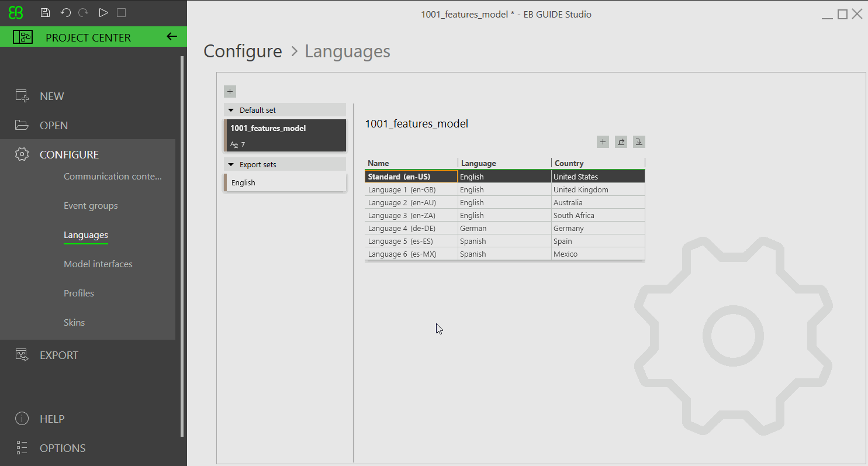Open the OPTIONS menu item

[63, 448]
